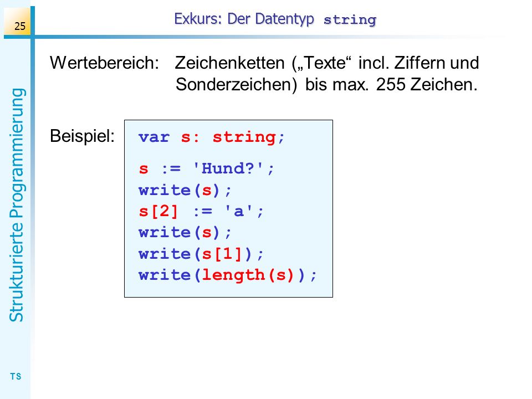Click the line starting with 'Zeichenketten'
The width and height of the screenshot is (532, 399).
tap(327, 63)
